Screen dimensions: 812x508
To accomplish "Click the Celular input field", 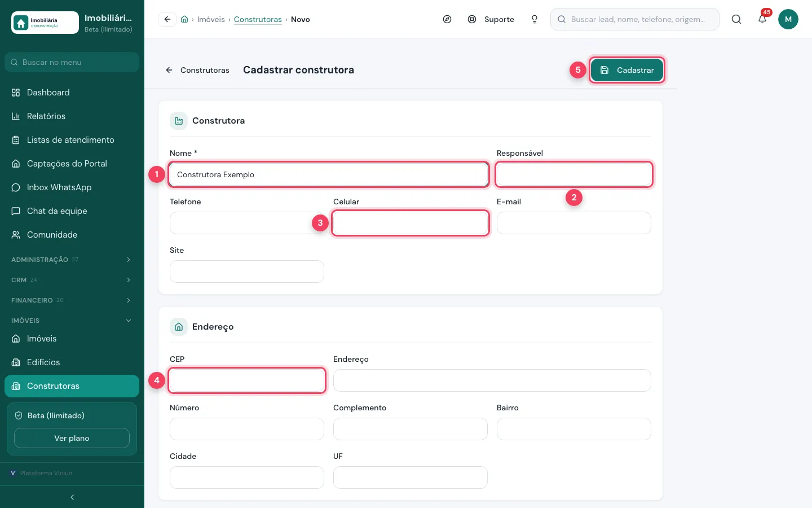I will coord(411,223).
